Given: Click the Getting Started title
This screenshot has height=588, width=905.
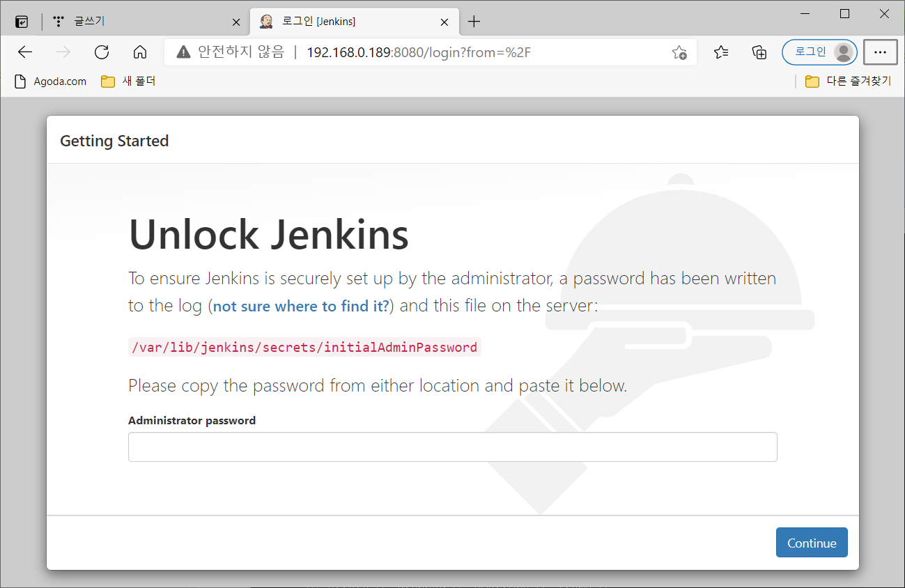Looking at the screenshot, I should point(114,141).
